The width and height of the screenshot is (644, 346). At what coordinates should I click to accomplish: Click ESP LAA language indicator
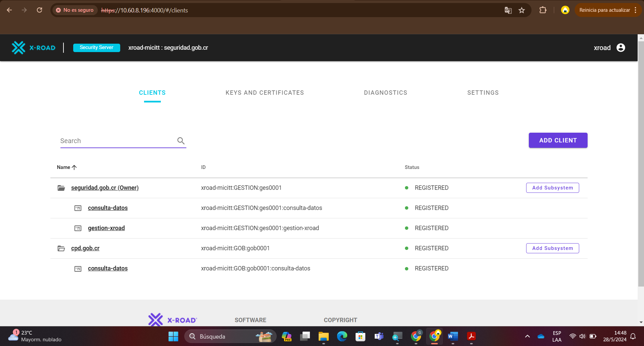tap(557, 336)
